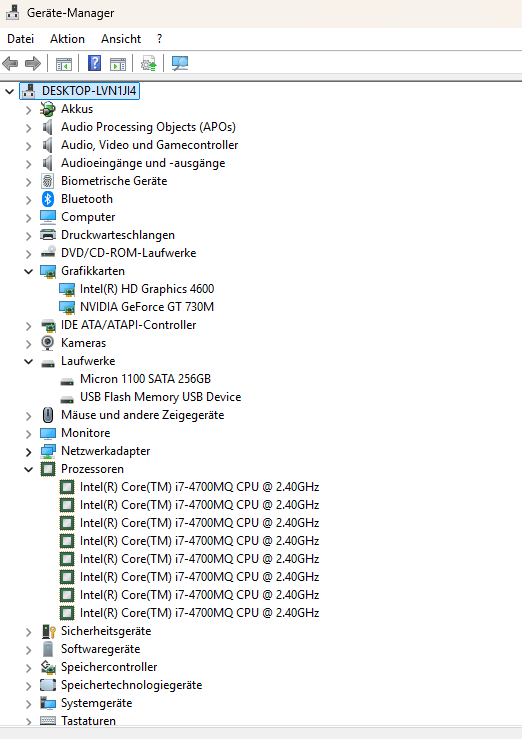Image resolution: width=522 pixels, height=739 pixels.
Task: Select the Softwaregeräte label
Action: [100, 649]
